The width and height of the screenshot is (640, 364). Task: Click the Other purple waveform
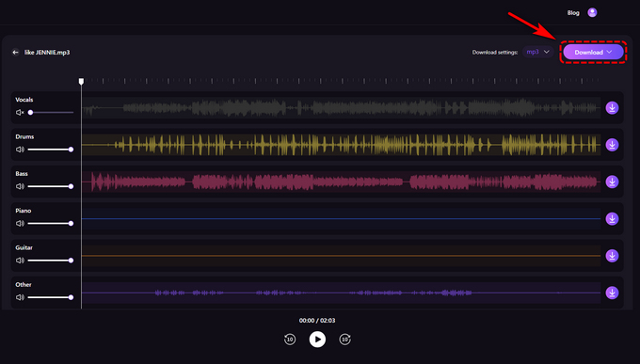click(342, 293)
